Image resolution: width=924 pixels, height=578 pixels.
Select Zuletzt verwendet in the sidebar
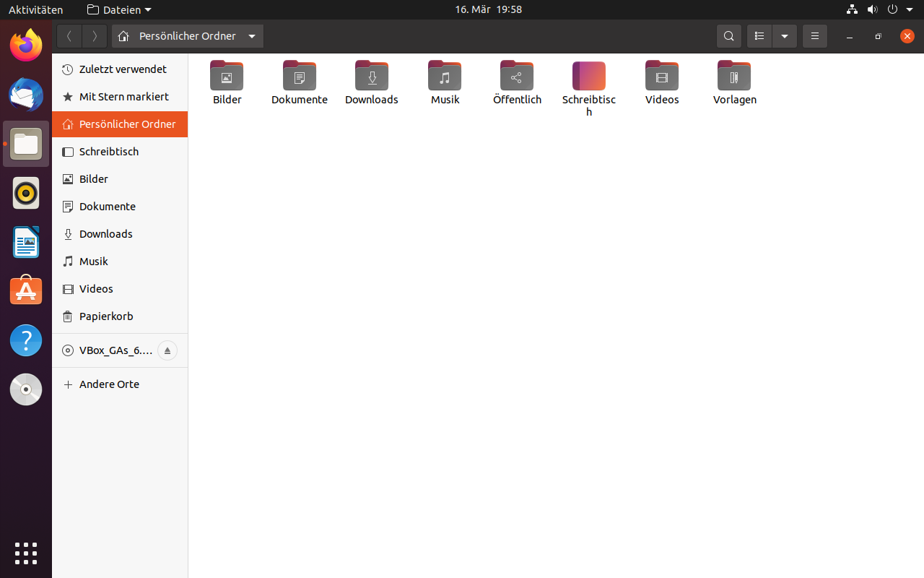click(123, 69)
